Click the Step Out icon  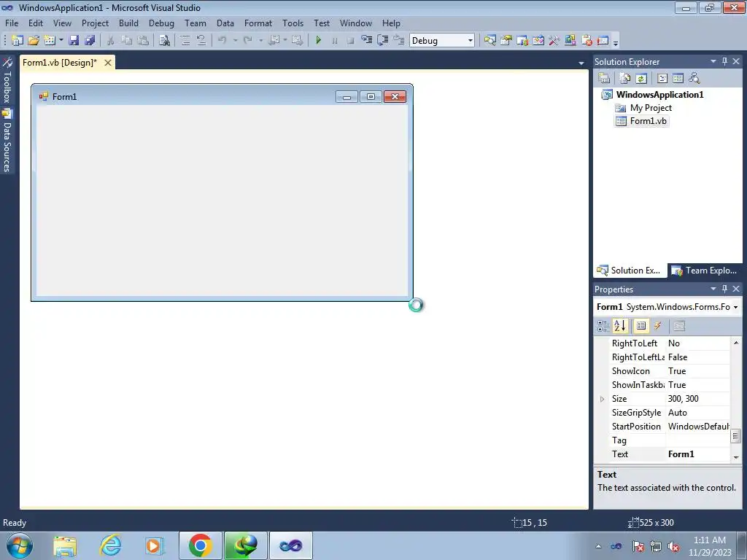(399, 41)
